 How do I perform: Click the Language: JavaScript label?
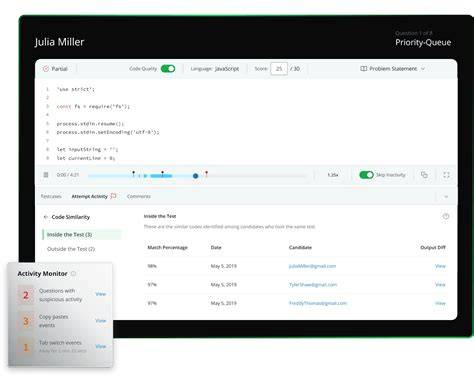click(215, 69)
